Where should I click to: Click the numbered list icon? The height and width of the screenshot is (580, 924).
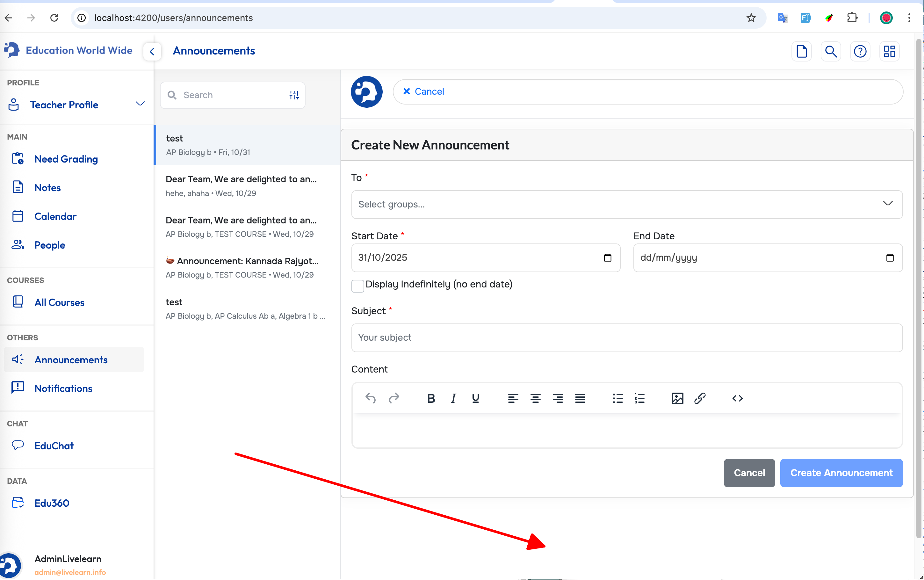[639, 398]
